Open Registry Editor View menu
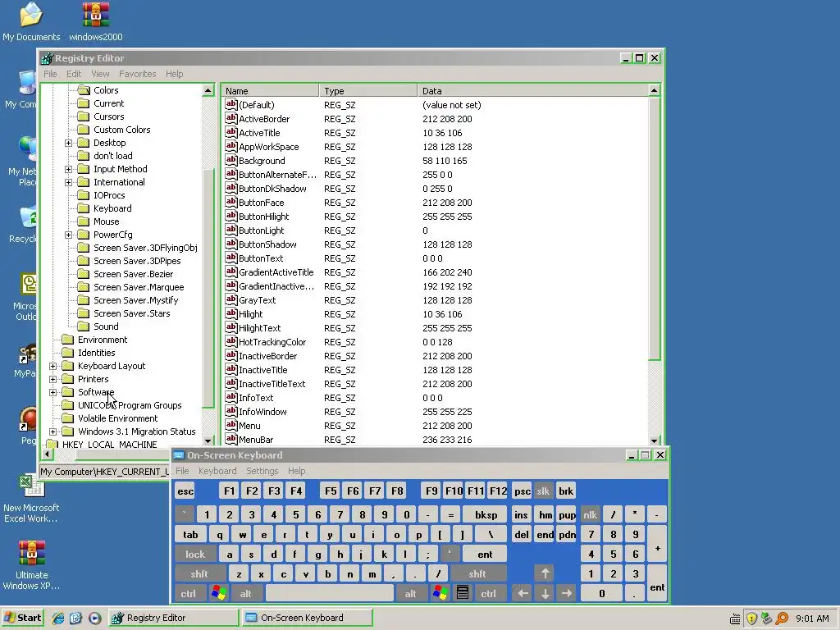The image size is (840, 630). [x=100, y=74]
